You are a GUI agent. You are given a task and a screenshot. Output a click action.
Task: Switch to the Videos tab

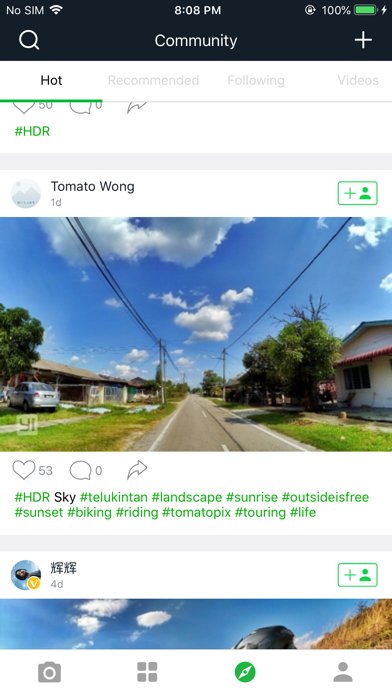pyautogui.click(x=358, y=80)
